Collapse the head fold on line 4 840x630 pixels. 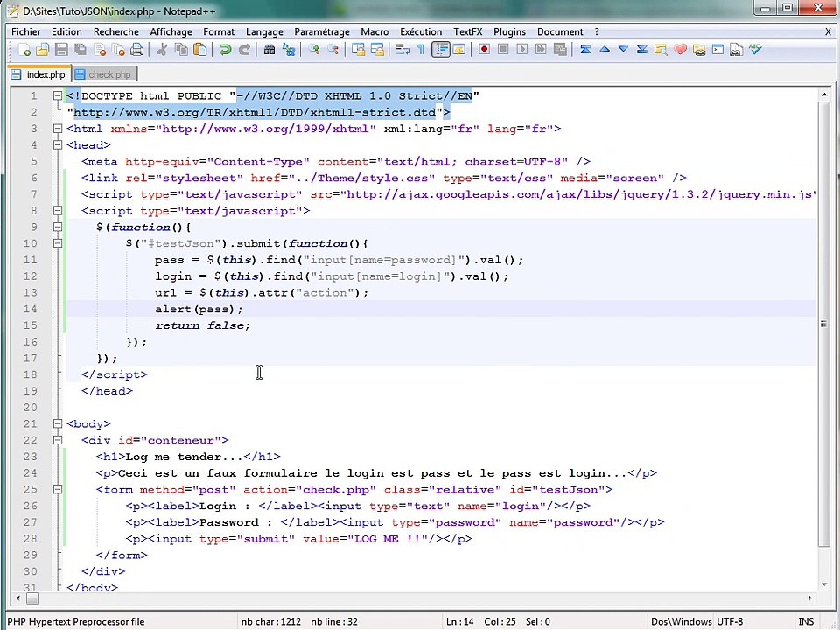58,144
